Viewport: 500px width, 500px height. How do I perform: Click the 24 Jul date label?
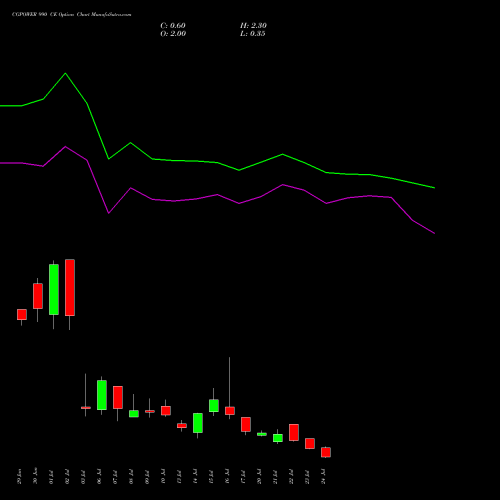tap(323, 476)
